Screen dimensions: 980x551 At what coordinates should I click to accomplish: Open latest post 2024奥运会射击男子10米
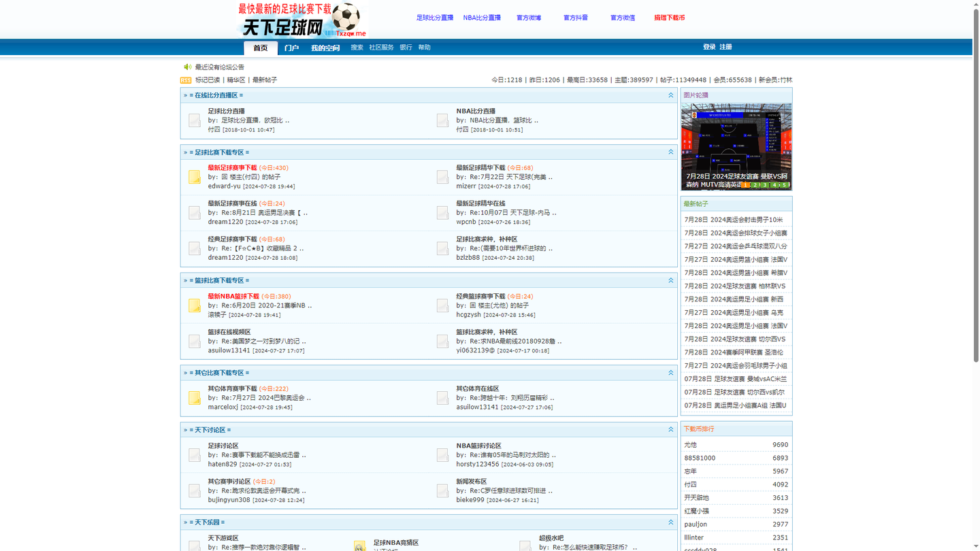pos(734,220)
